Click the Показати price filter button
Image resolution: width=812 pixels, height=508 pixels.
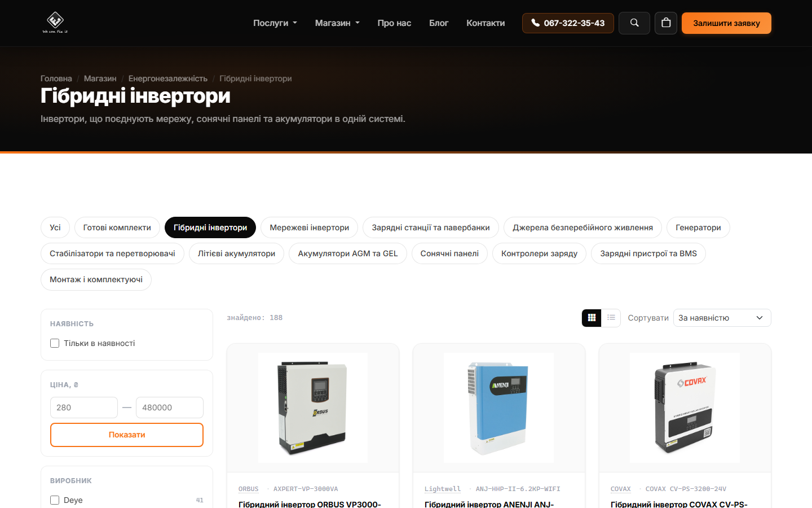coord(127,435)
